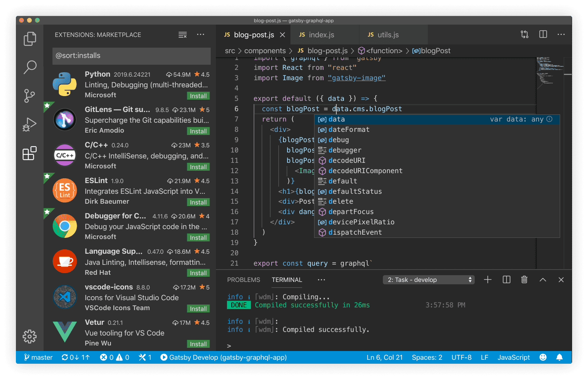The image size is (588, 380).
Task: Install the Vetur extension
Action: [x=198, y=344]
